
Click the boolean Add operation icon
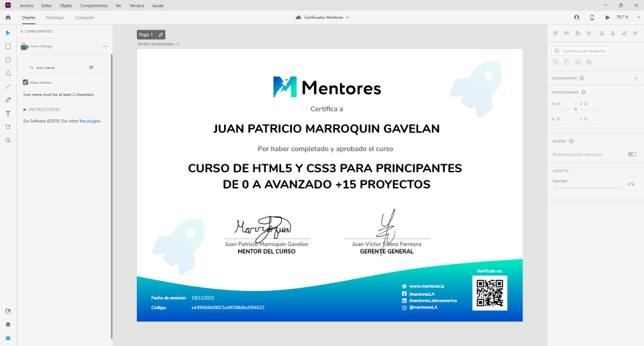(555, 62)
